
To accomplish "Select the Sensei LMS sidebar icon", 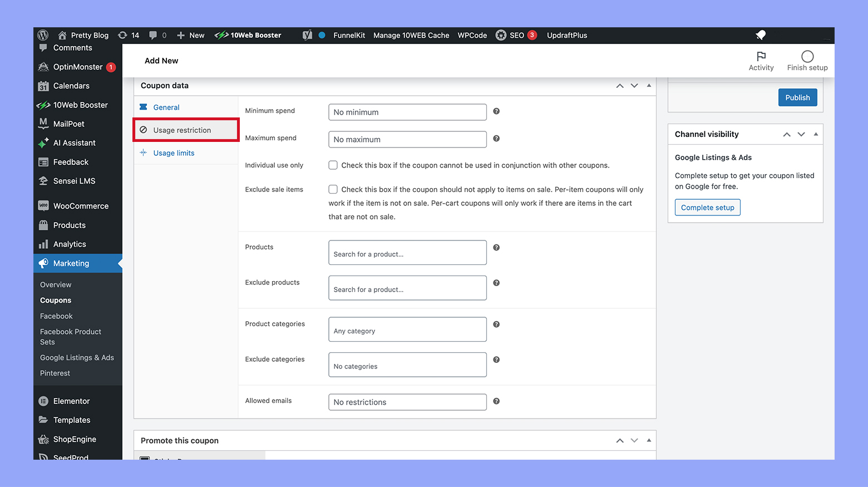I will (x=43, y=181).
